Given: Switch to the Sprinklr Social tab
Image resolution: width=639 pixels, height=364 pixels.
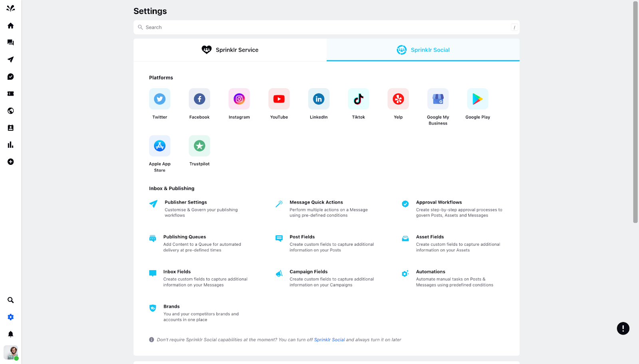Looking at the screenshot, I should click(x=423, y=50).
